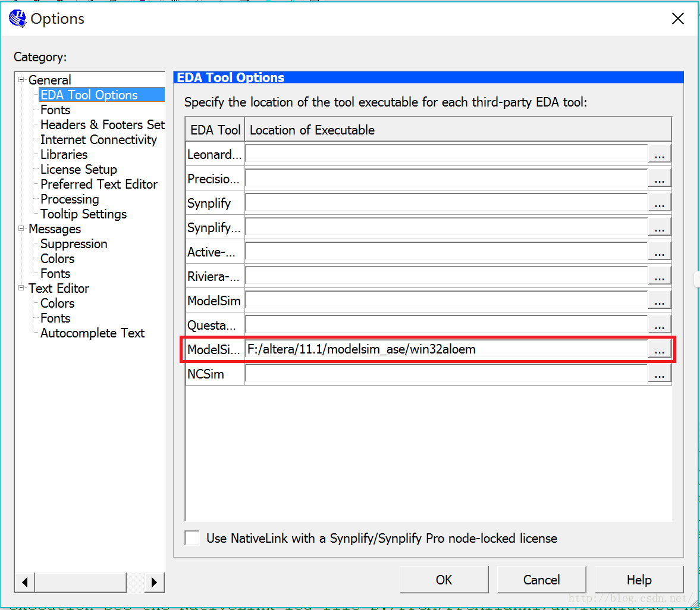Browse for Precision Synthesis executable location

pos(660,179)
